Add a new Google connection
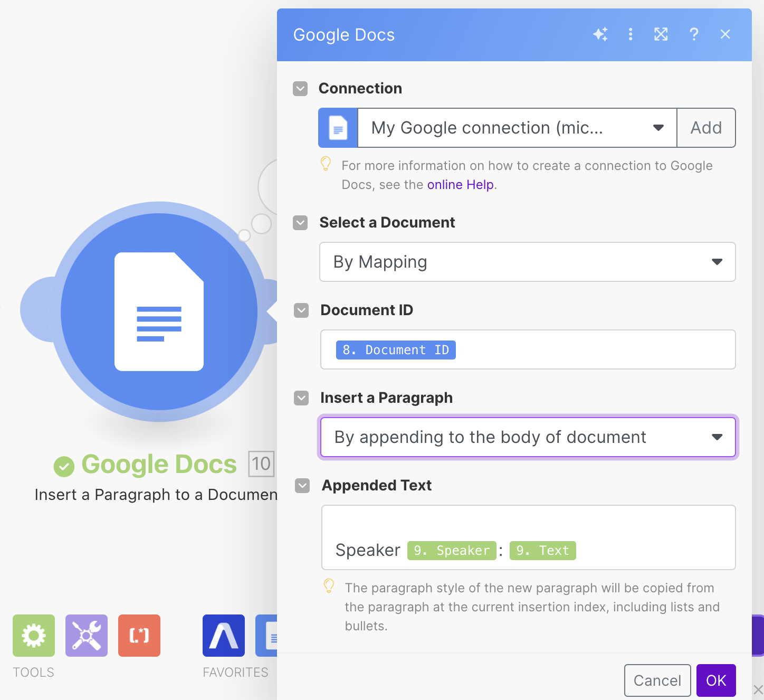 click(706, 128)
